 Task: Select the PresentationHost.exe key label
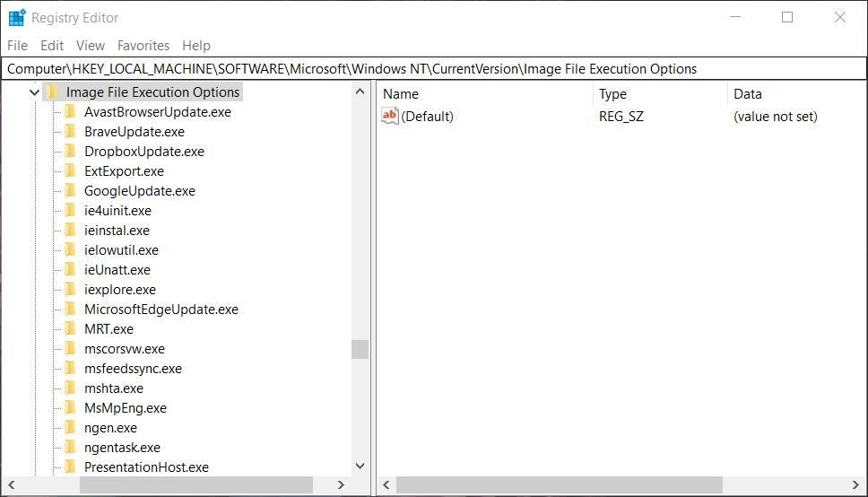[x=147, y=467]
